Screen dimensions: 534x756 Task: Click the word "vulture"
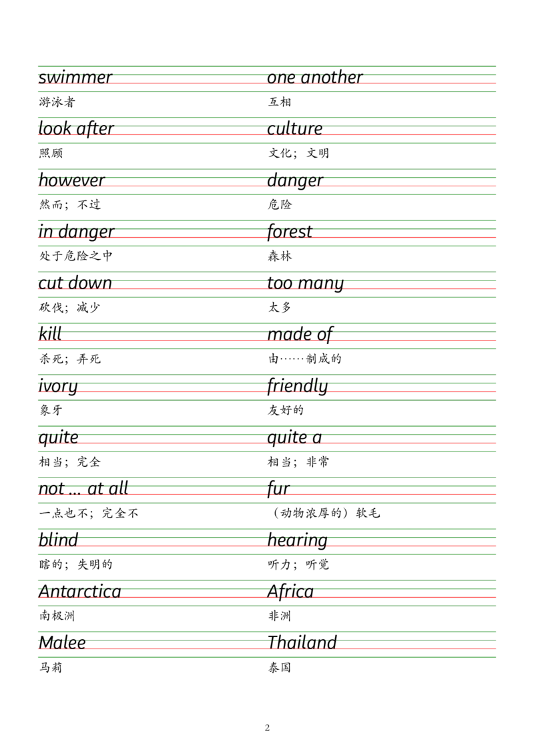(294, 128)
